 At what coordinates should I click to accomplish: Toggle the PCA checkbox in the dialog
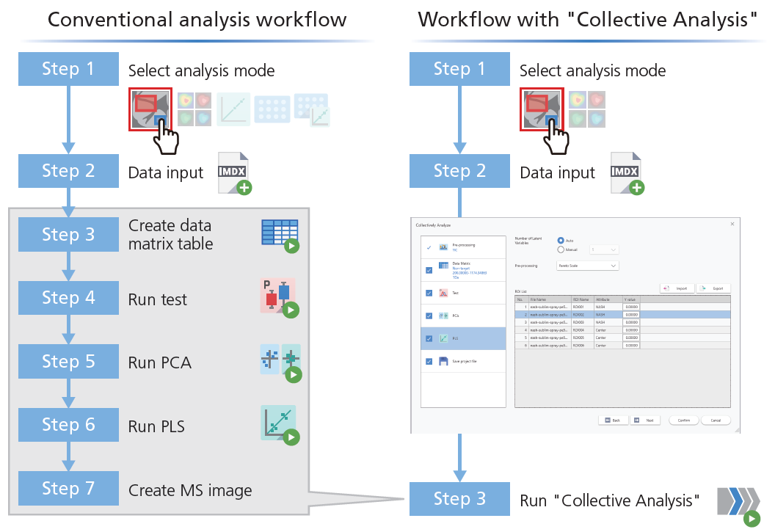tap(429, 316)
